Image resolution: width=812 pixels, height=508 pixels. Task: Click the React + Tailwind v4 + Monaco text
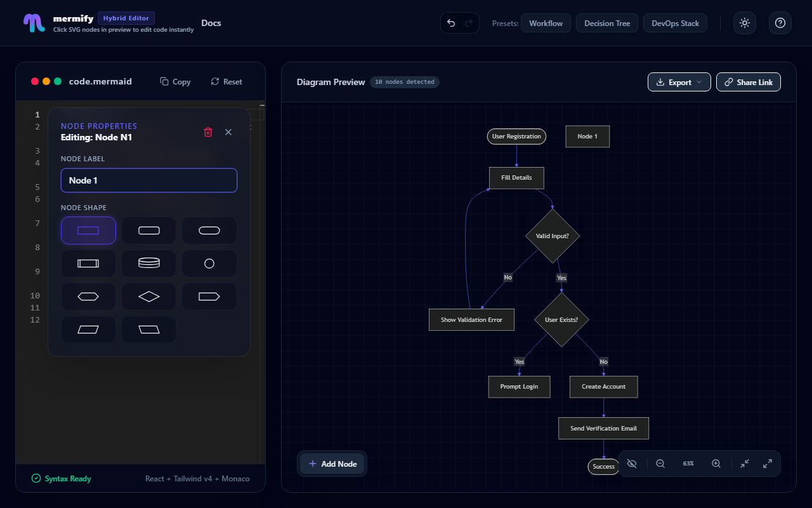[197, 479]
